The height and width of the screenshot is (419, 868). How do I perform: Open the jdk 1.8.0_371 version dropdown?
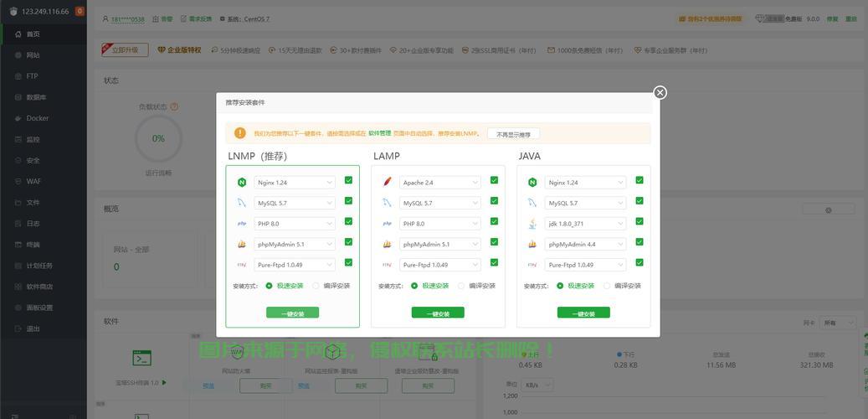click(586, 224)
